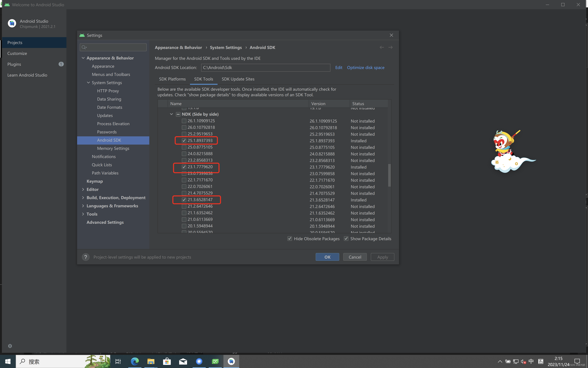588x368 pixels.
Task: Open Microsoft Store from the taskbar
Action: tap(167, 361)
